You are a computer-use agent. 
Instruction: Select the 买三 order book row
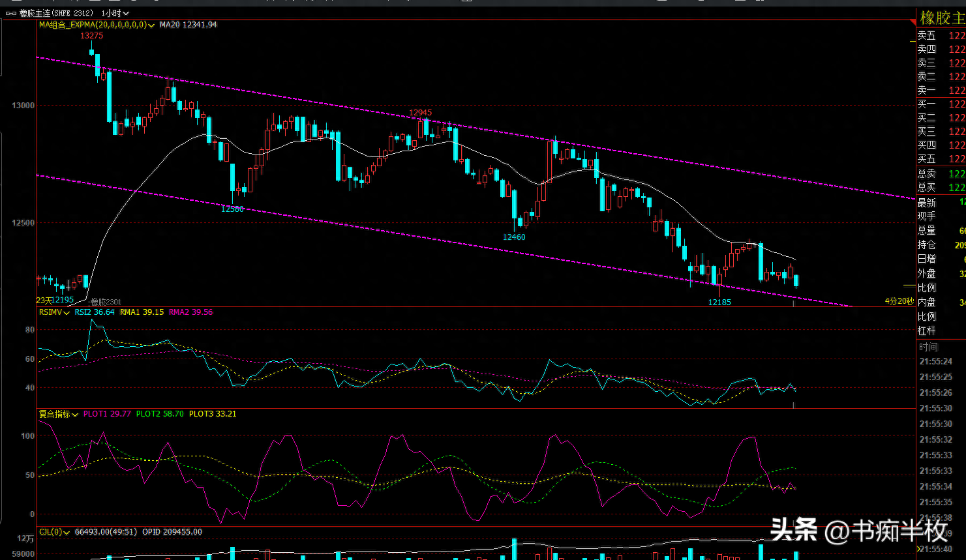[x=941, y=132]
